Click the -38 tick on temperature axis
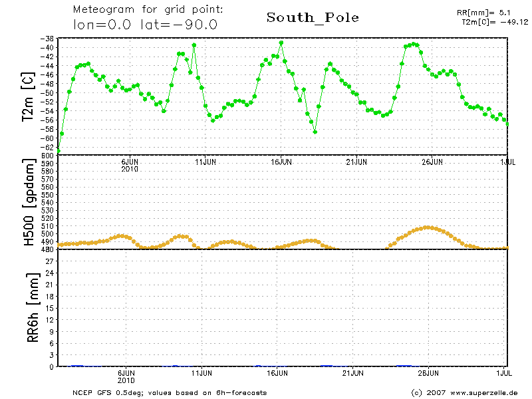Viewport: 532px width, 399px height. click(x=47, y=39)
